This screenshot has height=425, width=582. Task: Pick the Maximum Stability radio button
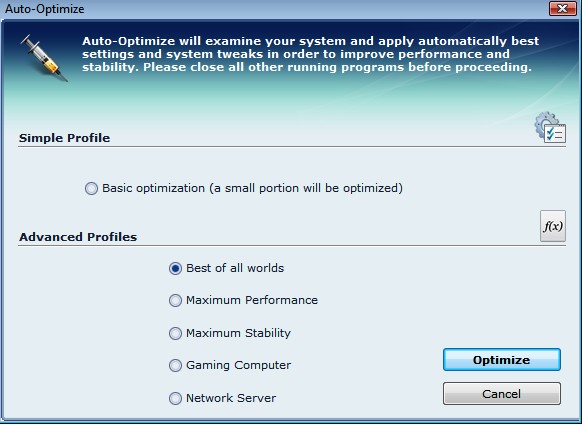tap(175, 333)
